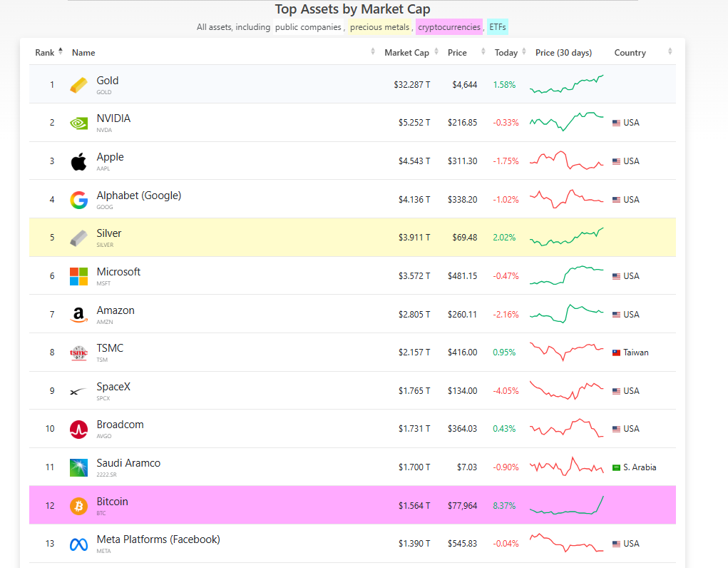Select SpaceX today change -4.05%

[x=506, y=391]
